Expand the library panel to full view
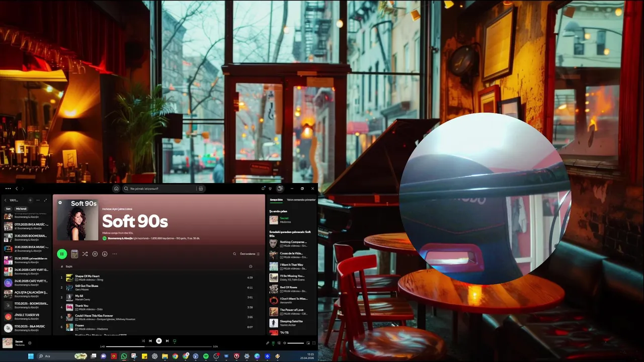644x362 pixels. click(x=45, y=200)
